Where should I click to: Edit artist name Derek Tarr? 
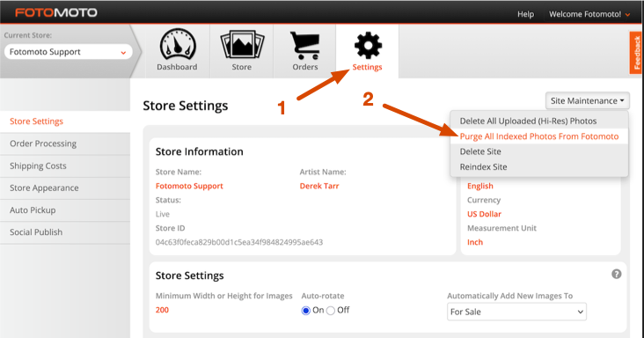tap(319, 186)
